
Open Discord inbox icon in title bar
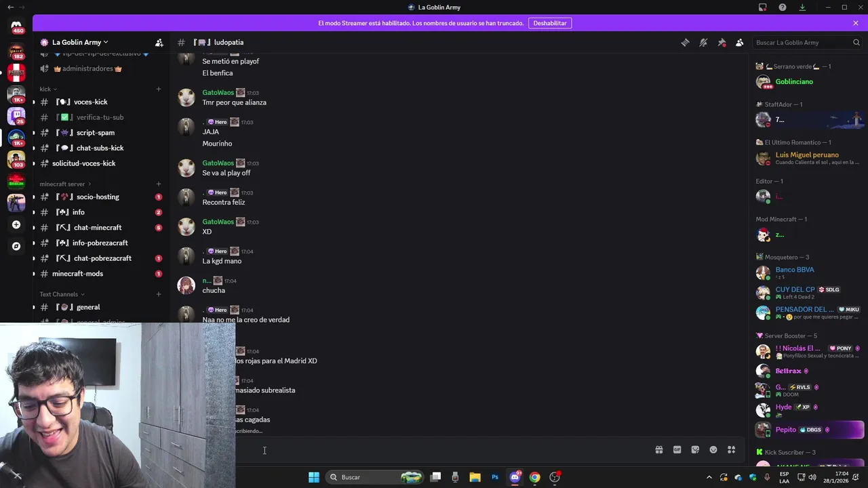point(763,7)
